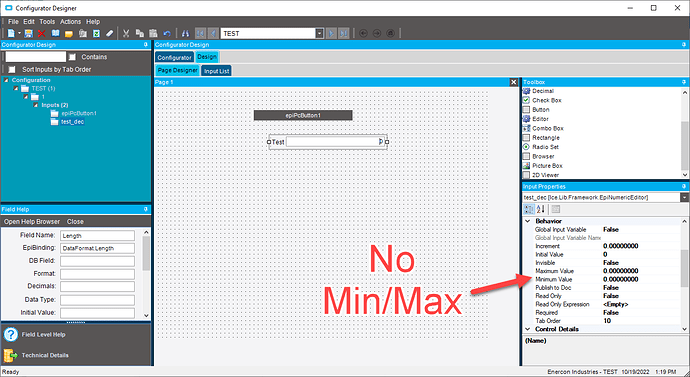Open the Actions menu
The height and width of the screenshot is (377, 690).
click(x=70, y=22)
